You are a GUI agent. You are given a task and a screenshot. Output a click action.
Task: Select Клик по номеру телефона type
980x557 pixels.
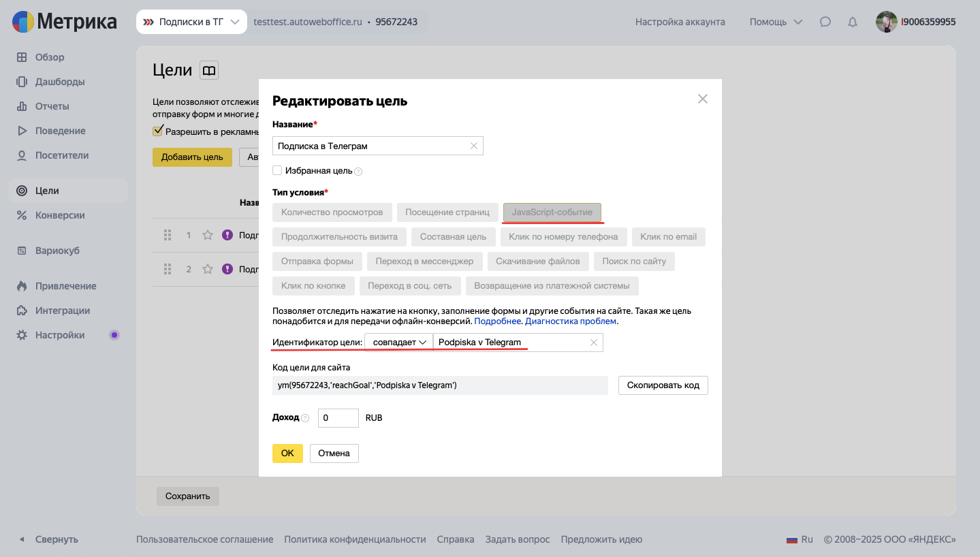click(564, 237)
